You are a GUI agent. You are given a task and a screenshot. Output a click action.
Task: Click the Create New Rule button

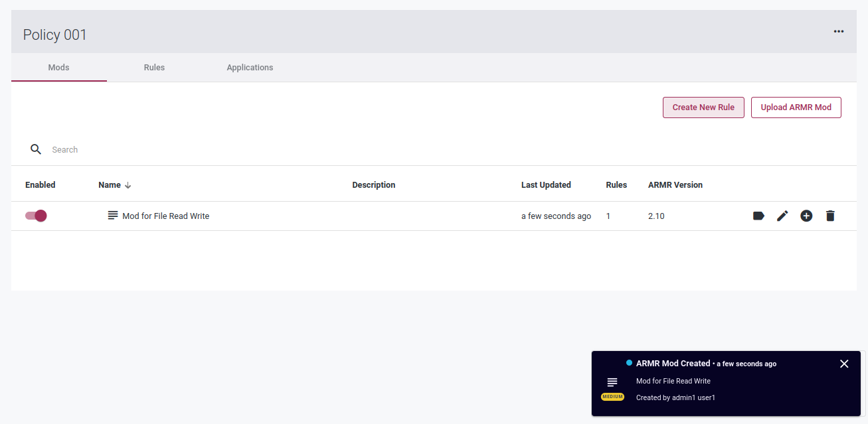(703, 107)
